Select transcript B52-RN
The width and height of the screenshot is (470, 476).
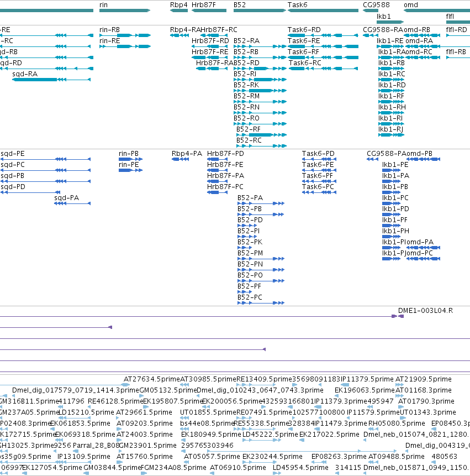coord(260,113)
